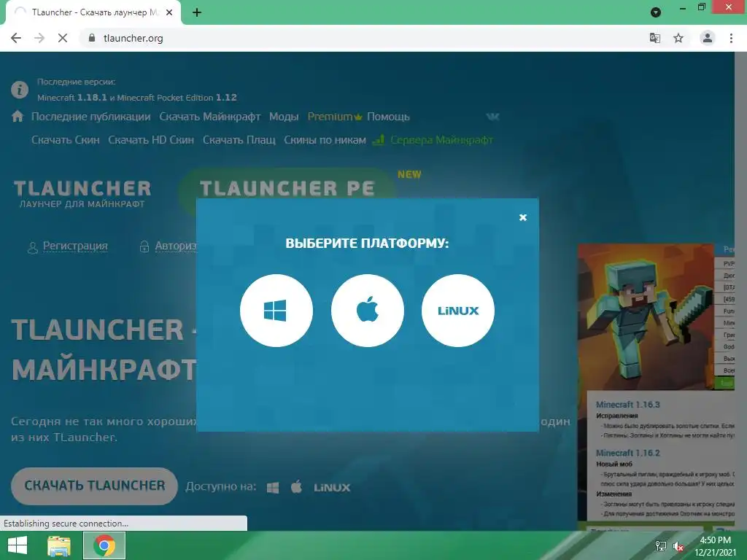This screenshot has width=747, height=560.
Task: Close the platform selection popup
Action: [522, 217]
